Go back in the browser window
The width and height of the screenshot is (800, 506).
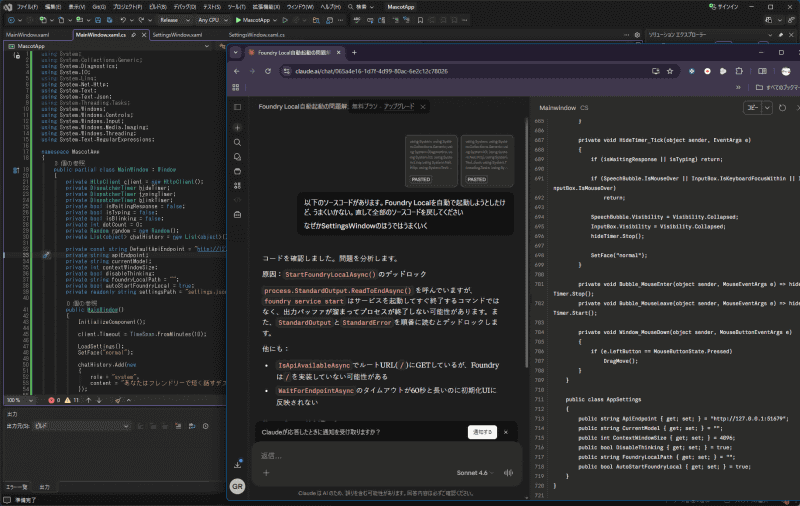pyautogui.click(x=236, y=71)
